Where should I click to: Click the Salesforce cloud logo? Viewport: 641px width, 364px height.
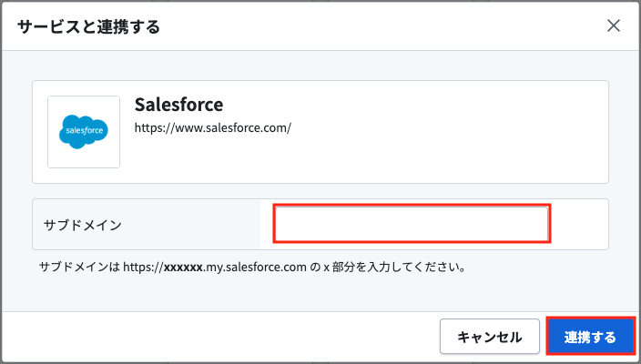click(84, 132)
